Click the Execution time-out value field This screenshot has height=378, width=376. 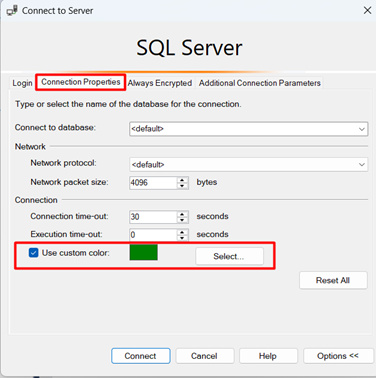pyautogui.click(x=153, y=235)
